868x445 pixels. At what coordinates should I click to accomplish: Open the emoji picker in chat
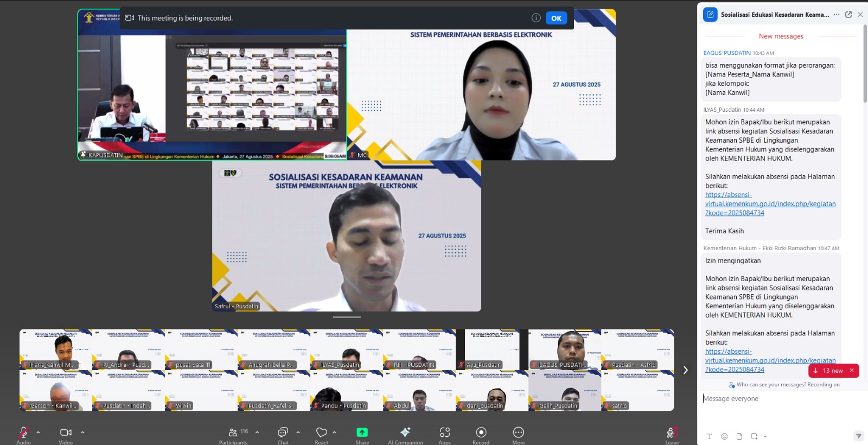pyautogui.click(x=724, y=436)
